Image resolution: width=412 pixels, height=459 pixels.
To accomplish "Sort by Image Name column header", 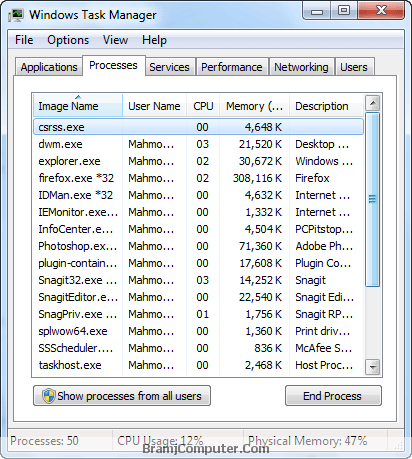I will click(78, 106).
